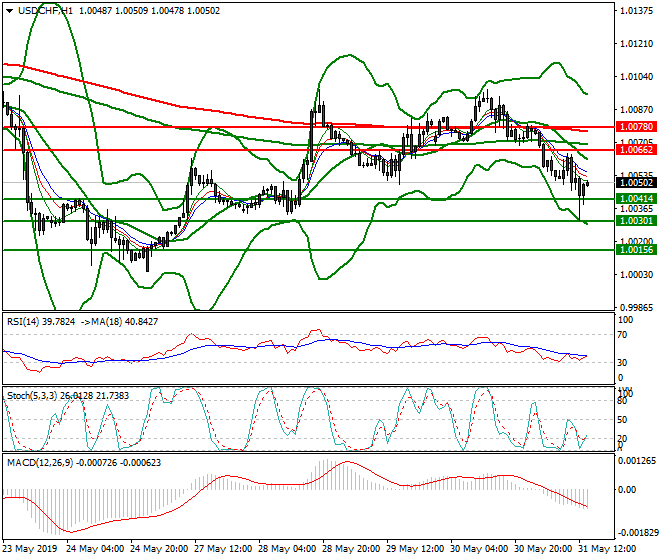Select the RSI(14) 39.7824 indicator label
This screenshot has width=660, height=560.
click(41, 322)
